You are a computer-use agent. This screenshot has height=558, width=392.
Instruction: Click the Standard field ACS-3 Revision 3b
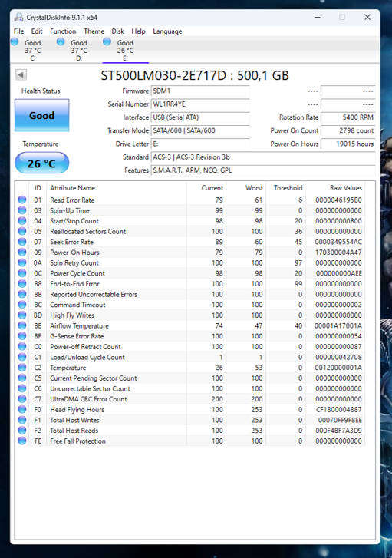pos(263,157)
